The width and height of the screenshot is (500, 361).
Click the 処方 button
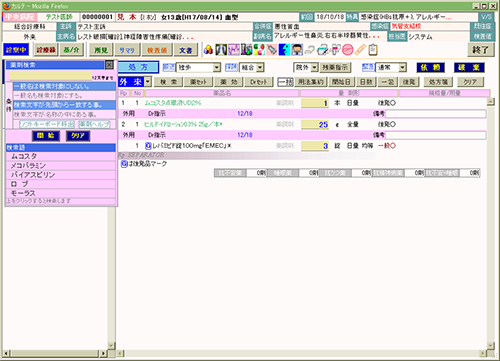point(138,67)
